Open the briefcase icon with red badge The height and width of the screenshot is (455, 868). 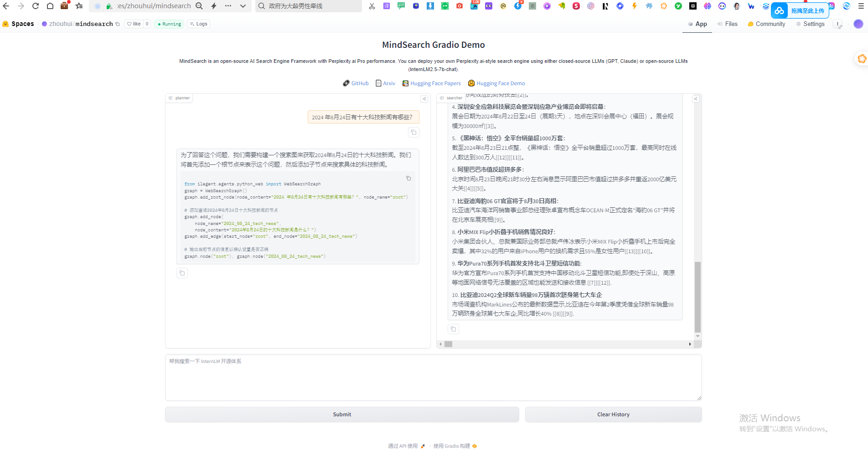coord(64,5)
